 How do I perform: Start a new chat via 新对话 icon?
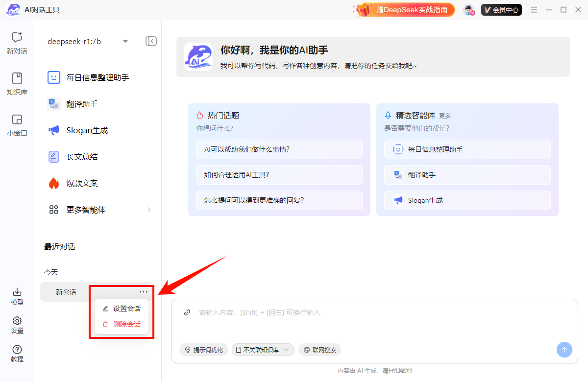(x=17, y=43)
